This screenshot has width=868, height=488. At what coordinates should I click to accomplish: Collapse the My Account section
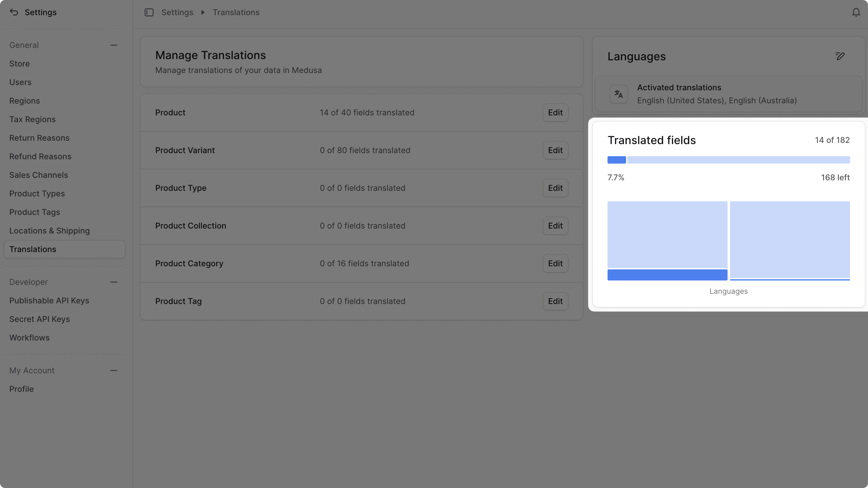114,370
